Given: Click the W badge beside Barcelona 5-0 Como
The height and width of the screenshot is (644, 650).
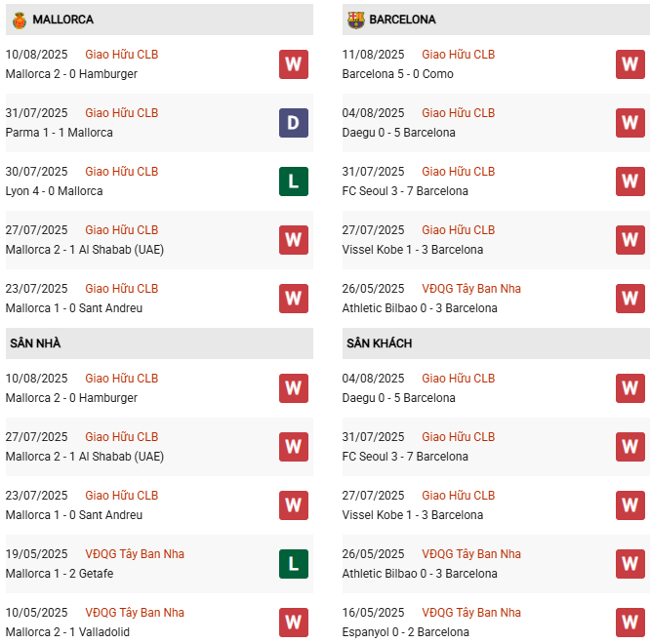Looking at the screenshot, I should pyautogui.click(x=630, y=64).
